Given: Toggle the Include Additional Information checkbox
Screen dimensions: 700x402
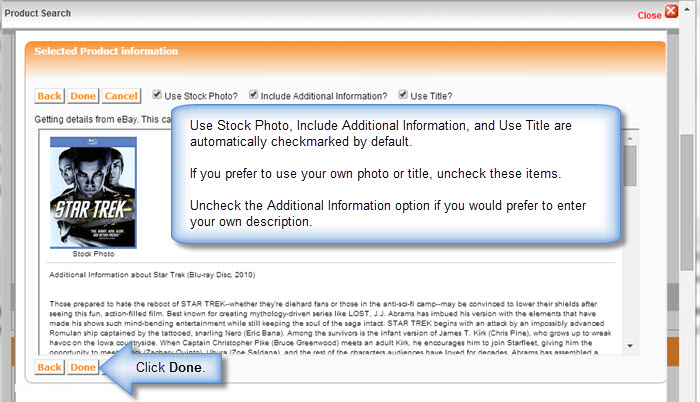Looking at the screenshot, I should pos(253,94).
